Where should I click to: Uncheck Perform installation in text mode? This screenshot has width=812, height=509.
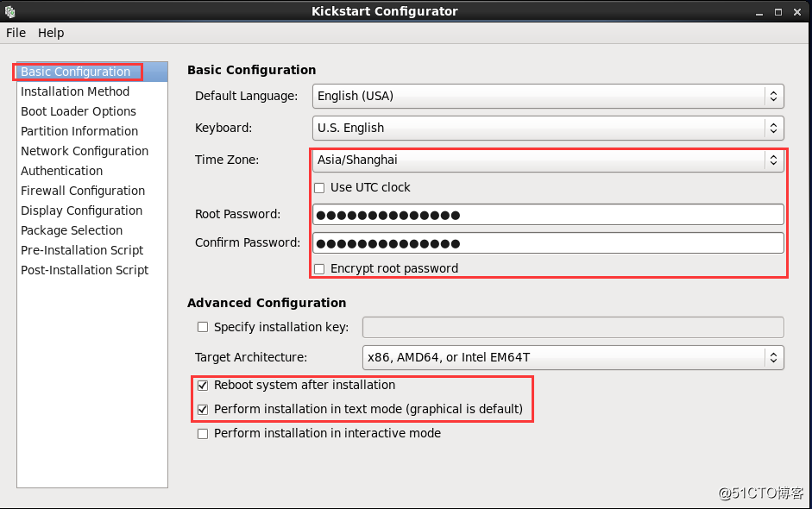pos(203,410)
